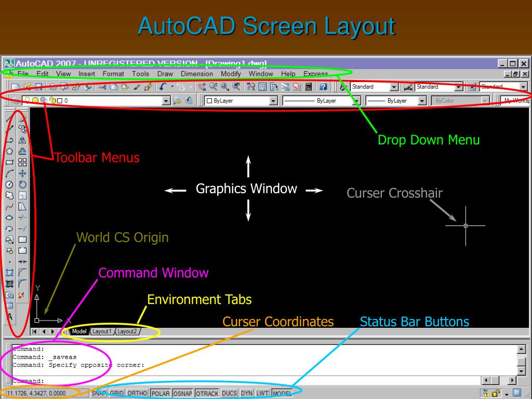The image size is (532, 399).
Task: Select the Extend modify tool
Action: pyautogui.click(x=22, y=229)
